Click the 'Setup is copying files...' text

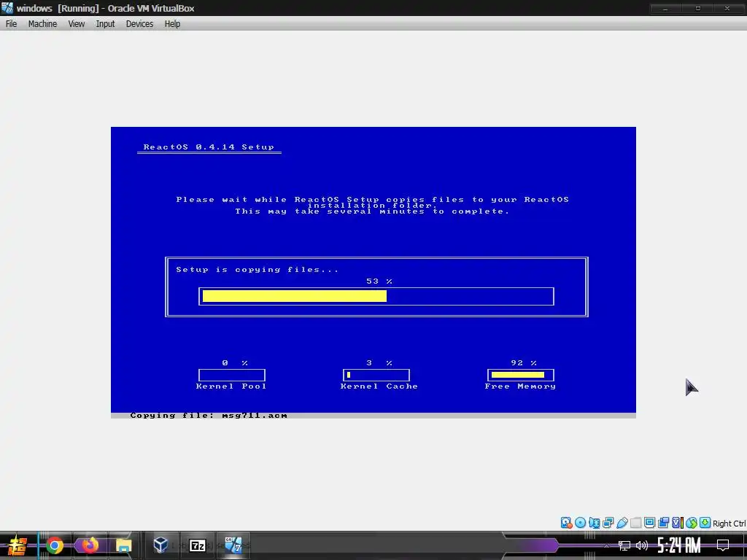pyautogui.click(x=258, y=270)
